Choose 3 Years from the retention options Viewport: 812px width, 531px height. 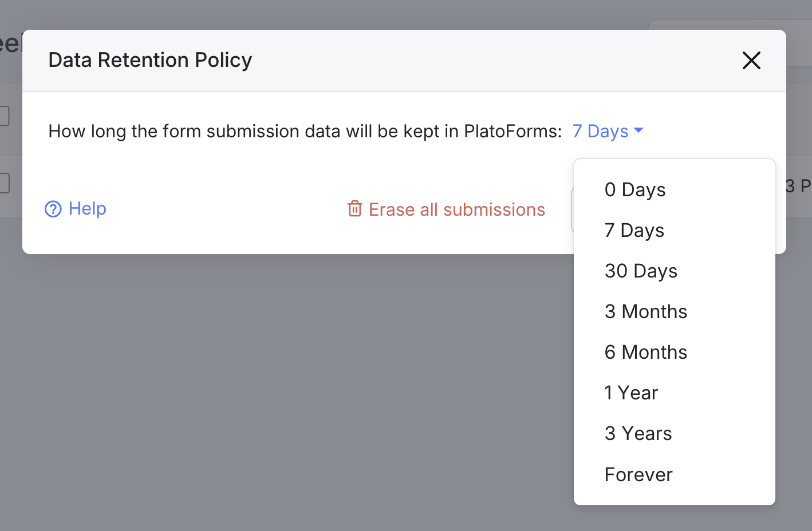click(638, 433)
